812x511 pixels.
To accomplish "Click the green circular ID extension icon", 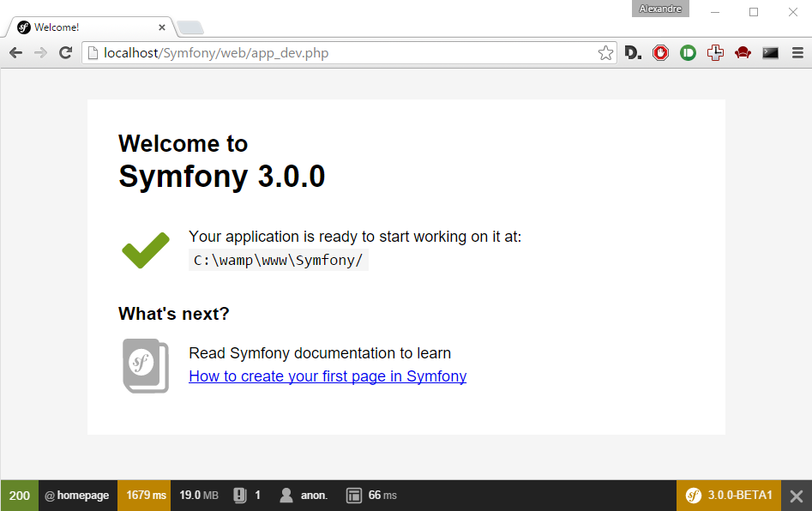I will (x=688, y=53).
